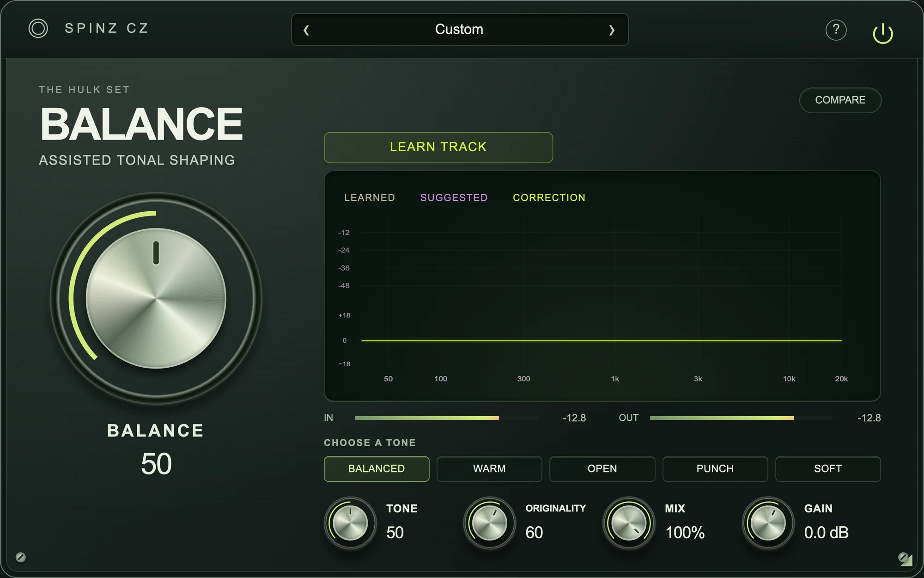924x578 pixels.
Task: Click the OUT level meter bar
Action: coord(741,418)
